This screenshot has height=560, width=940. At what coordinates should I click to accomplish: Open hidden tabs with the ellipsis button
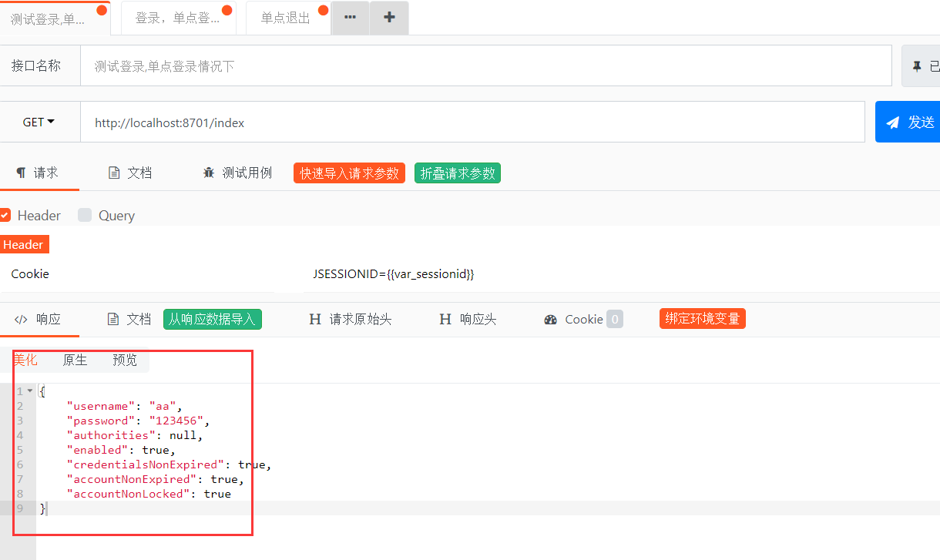click(350, 18)
